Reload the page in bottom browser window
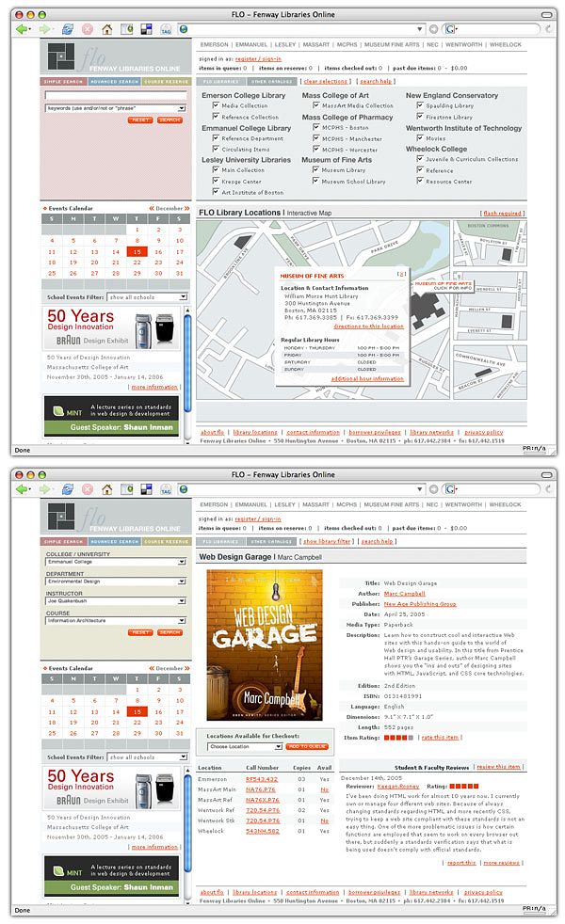This screenshot has height=924, width=565. 68,489
